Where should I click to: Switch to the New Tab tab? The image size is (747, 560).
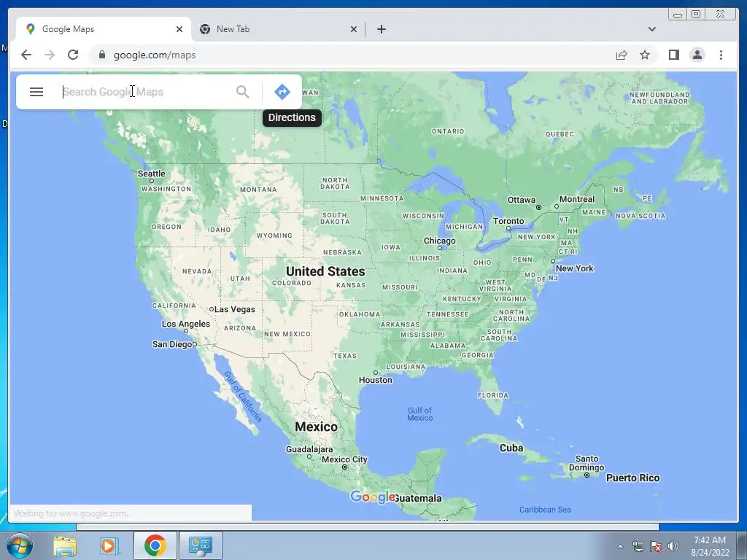[279, 29]
